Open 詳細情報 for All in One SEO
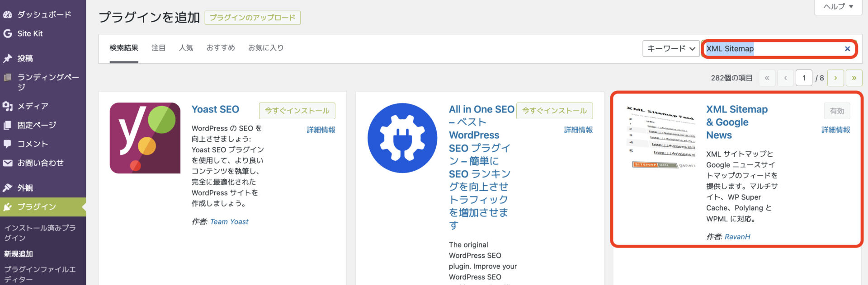The width and height of the screenshot is (868, 285). [x=578, y=130]
